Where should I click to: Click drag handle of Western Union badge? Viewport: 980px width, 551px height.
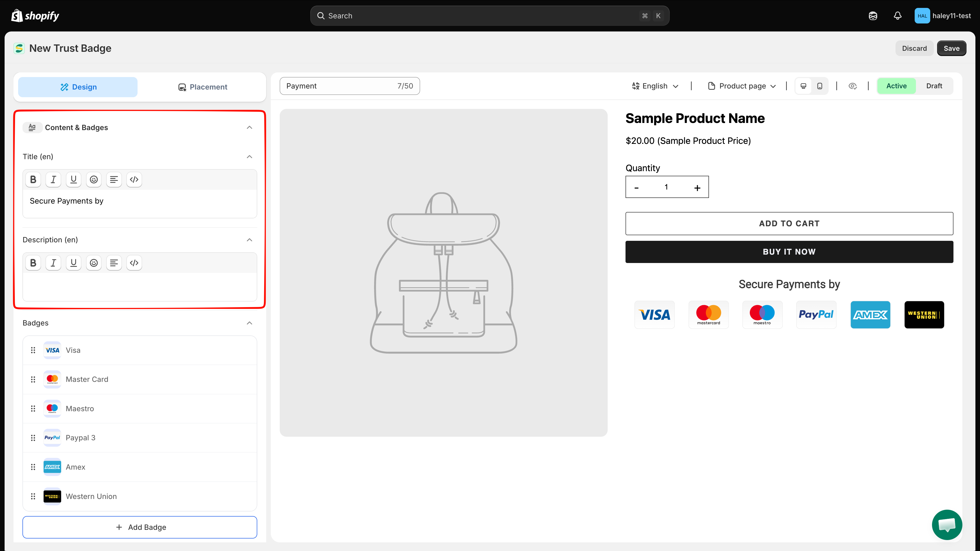click(x=33, y=496)
